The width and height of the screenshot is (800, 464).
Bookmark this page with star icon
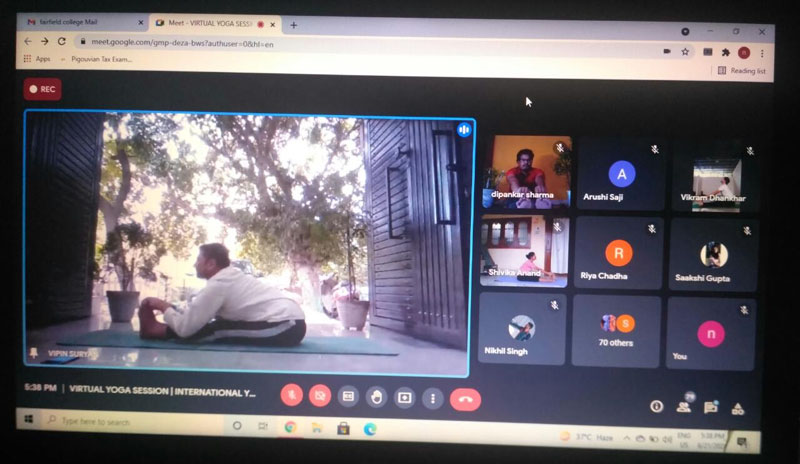coord(686,51)
